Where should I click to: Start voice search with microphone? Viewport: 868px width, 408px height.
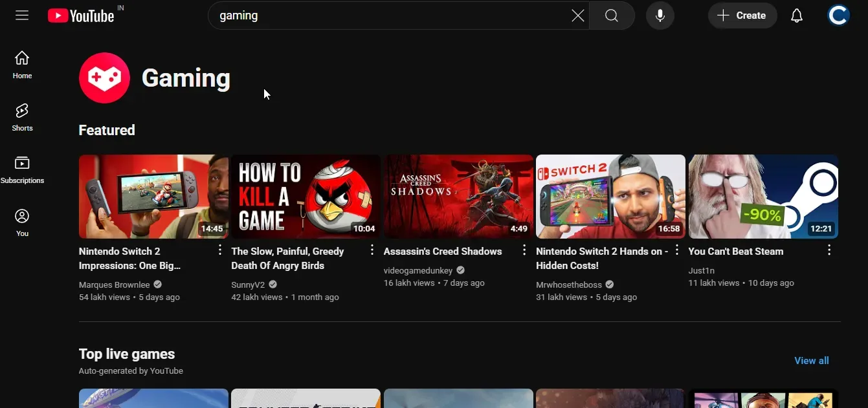click(660, 16)
